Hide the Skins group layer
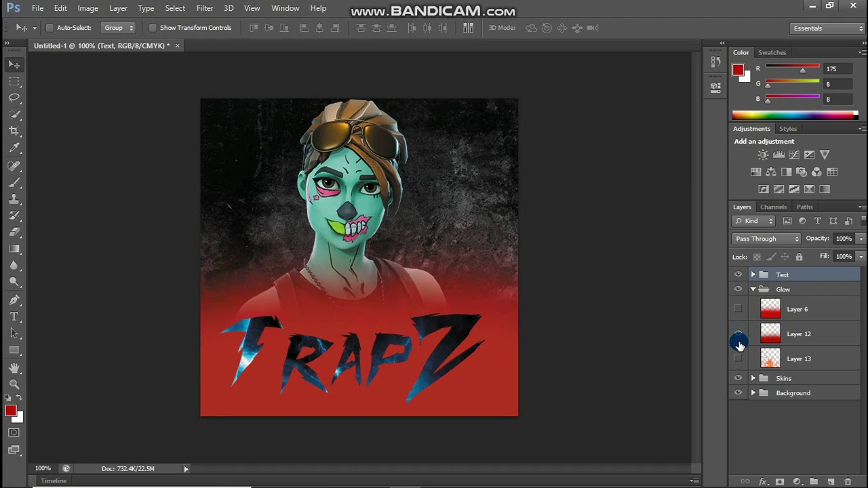 pyautogui.click(x=738, y=378)
